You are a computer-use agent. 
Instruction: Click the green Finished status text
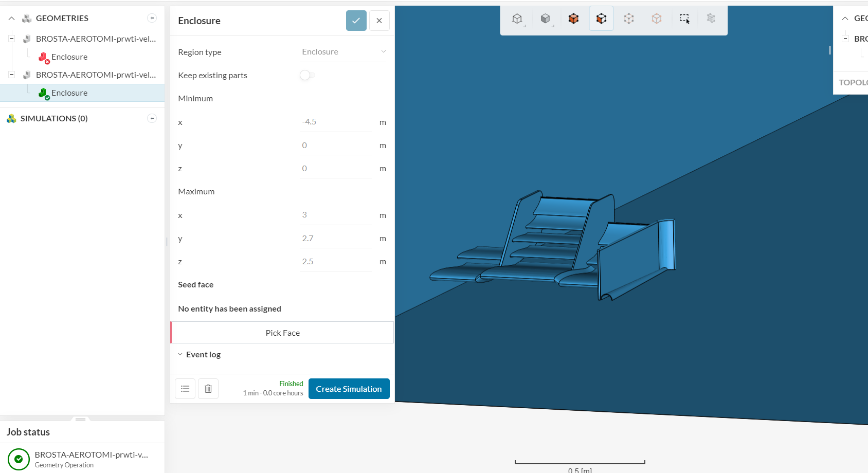[291, 384]
